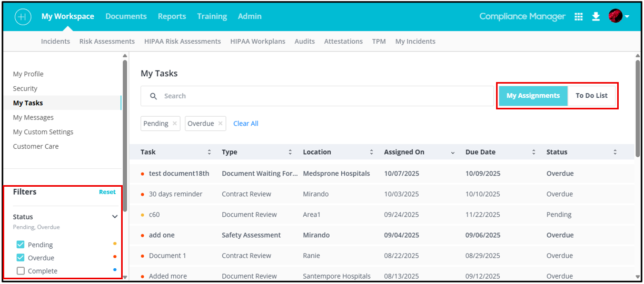Screen dimensions: 644x284
Task: Open the Documents menu
Action: (x=126, y=16)
